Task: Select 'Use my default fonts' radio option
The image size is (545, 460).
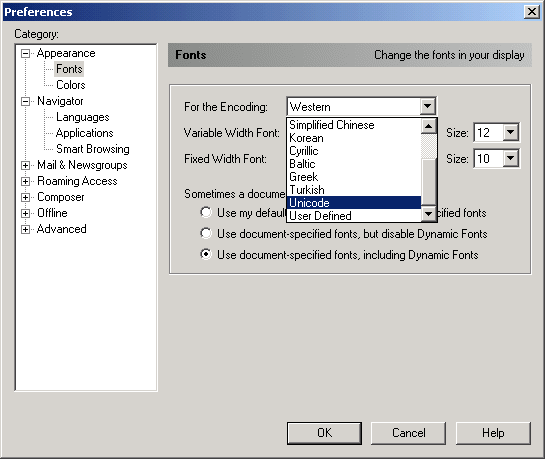Action: 206,212
